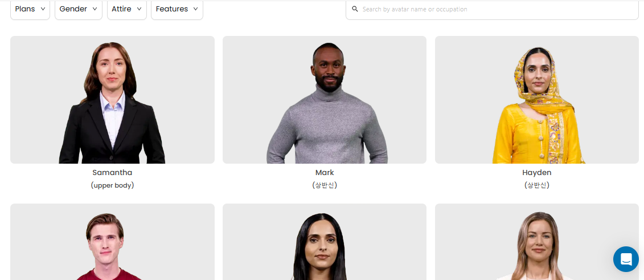Expand the Gender filter dropdown

point(79,9)
